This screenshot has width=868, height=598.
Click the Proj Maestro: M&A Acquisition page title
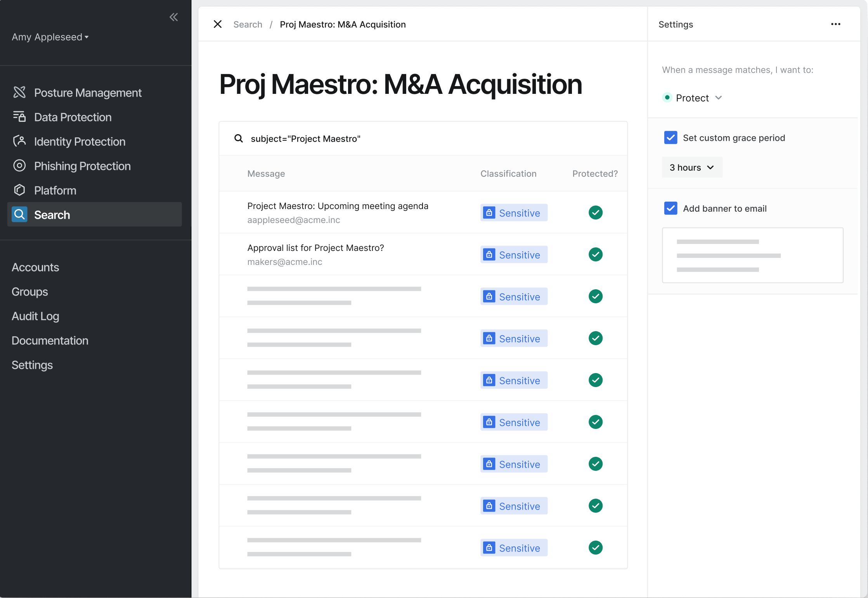point(400,84)
